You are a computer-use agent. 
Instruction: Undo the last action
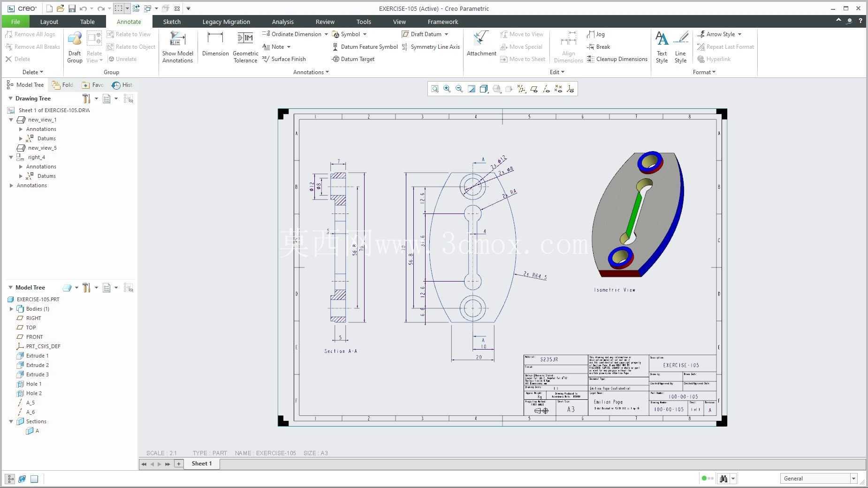pyautogui.click(x=83, y=8)
